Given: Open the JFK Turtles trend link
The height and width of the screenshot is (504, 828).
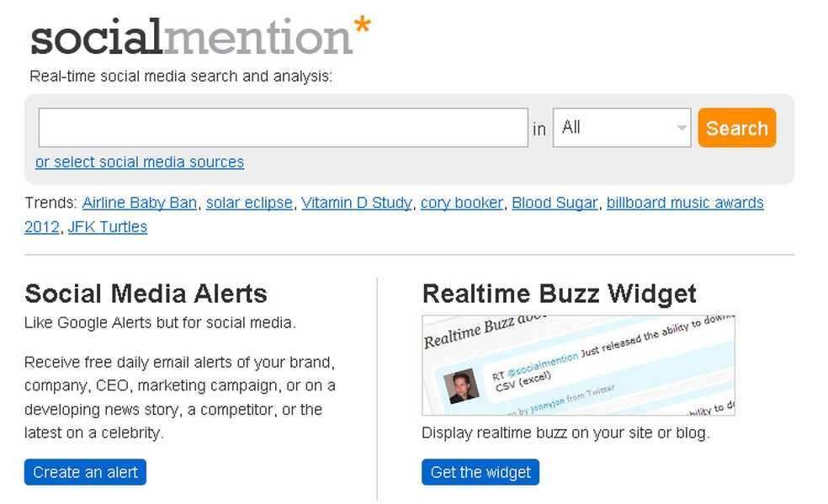Looking at the screenshot, I should (107, 227).
